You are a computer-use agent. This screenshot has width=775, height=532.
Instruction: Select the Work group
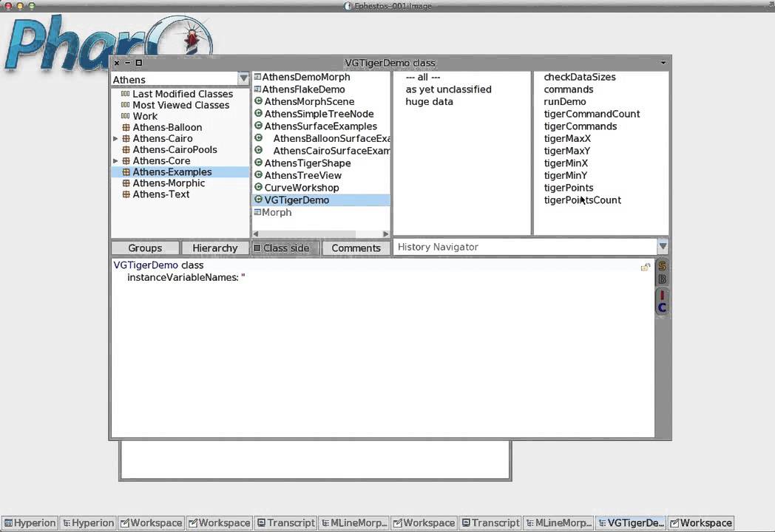(x=145, y=117)
